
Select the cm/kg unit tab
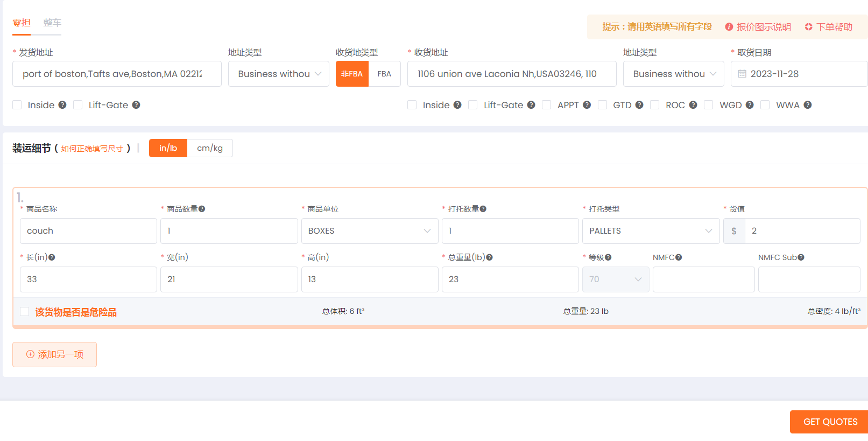(x=209, y=148)
